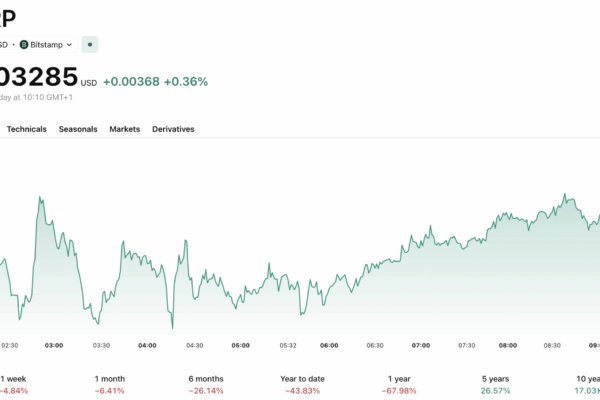The height and width of the screenshot is (400, 600).
Task: Click the 06:00 time axis label
Action: pyautogui.click(x=329, y=345)
